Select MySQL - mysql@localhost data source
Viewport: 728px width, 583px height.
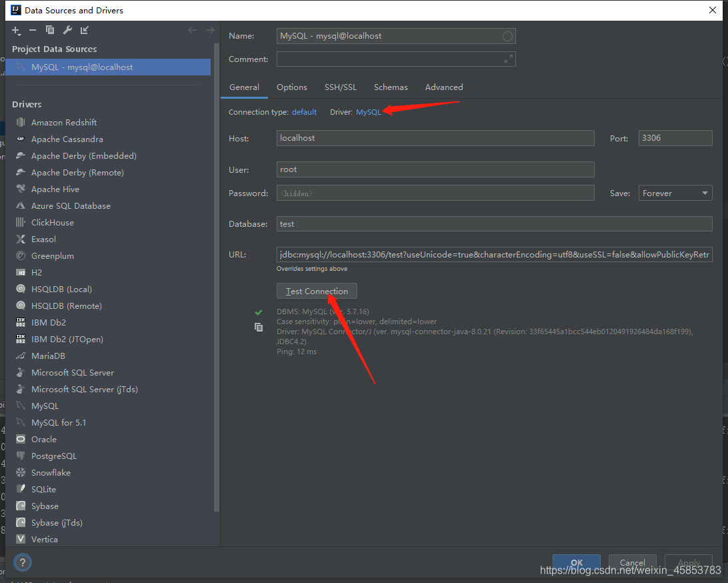(108, 67)
